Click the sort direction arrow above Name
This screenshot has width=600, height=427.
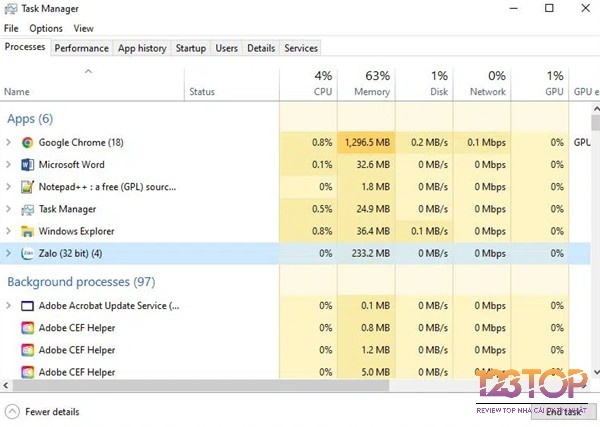[88, 72]
